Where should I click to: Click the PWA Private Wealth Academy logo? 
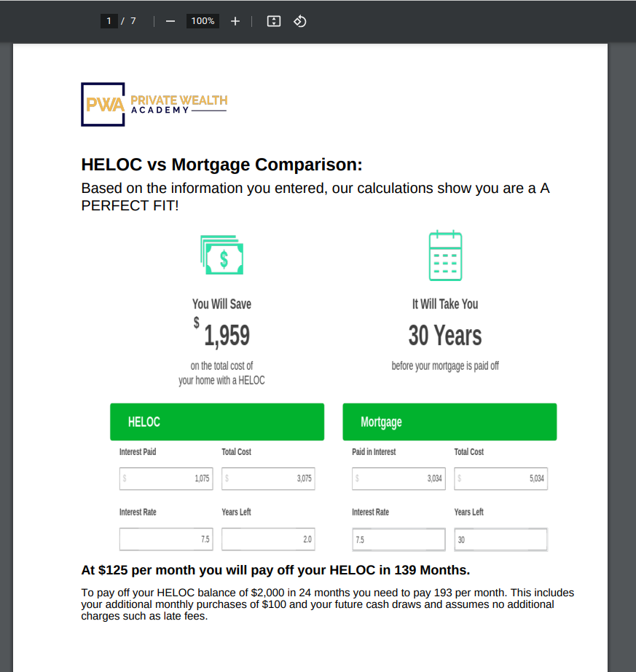[x=154, y=104]
